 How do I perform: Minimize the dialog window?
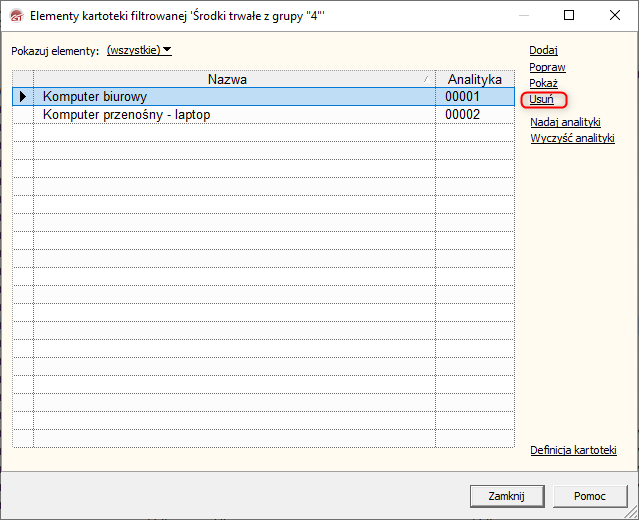524,15
